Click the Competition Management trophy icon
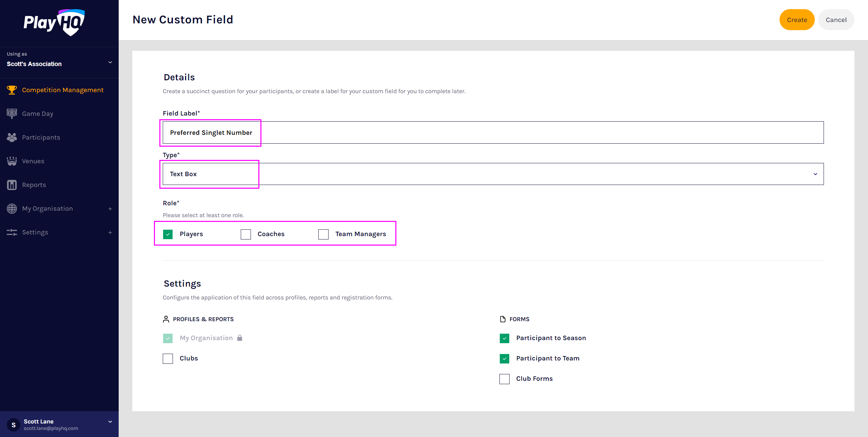Image resolution: width=868 pixels, height=437 pixels. pos(12,90)
